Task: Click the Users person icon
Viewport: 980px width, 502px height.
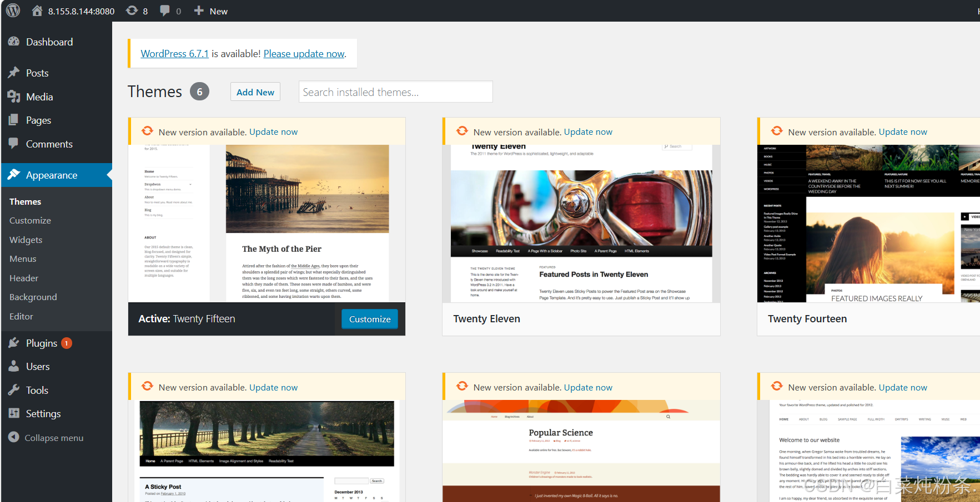Action: 14,366
